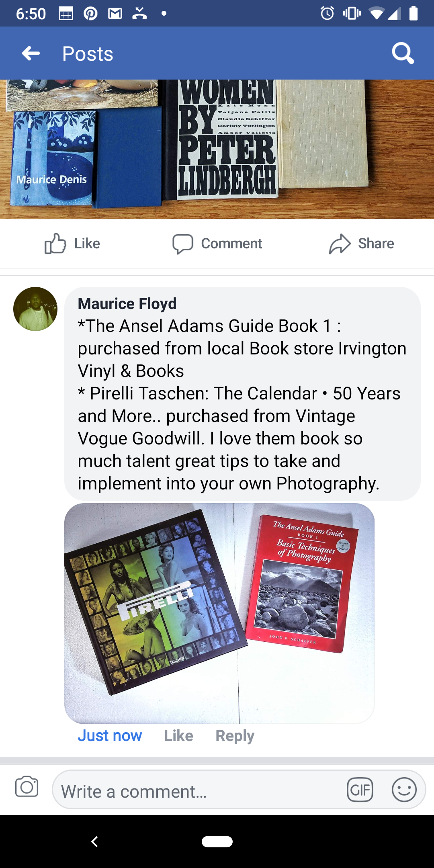The height and width of the screenshot is (868, 434).
Task: Tap the Pinterest notification icon in status bar
Action: 90,14
